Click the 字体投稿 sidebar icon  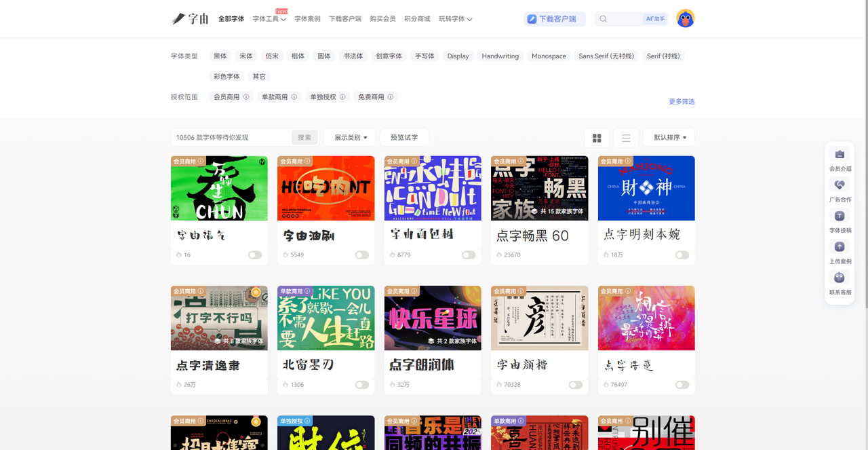[x=840, y=216]
